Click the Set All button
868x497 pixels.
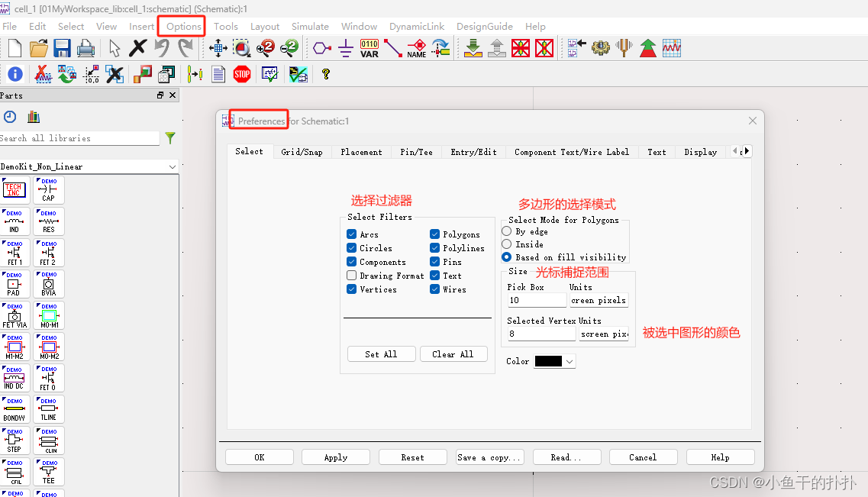pyautogui.click(x=381, y=353)
